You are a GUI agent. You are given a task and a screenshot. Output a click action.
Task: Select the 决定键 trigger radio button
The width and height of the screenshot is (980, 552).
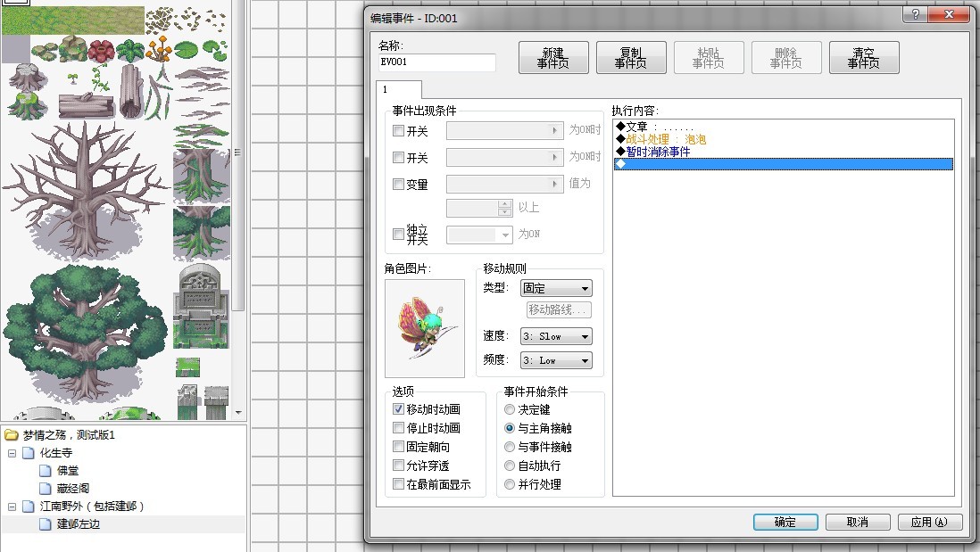pyautogui.click(x=510, y=409)
